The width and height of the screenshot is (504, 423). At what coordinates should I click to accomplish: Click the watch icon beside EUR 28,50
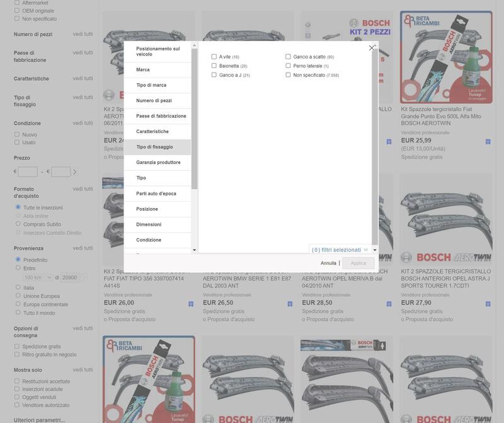(389, 304)
